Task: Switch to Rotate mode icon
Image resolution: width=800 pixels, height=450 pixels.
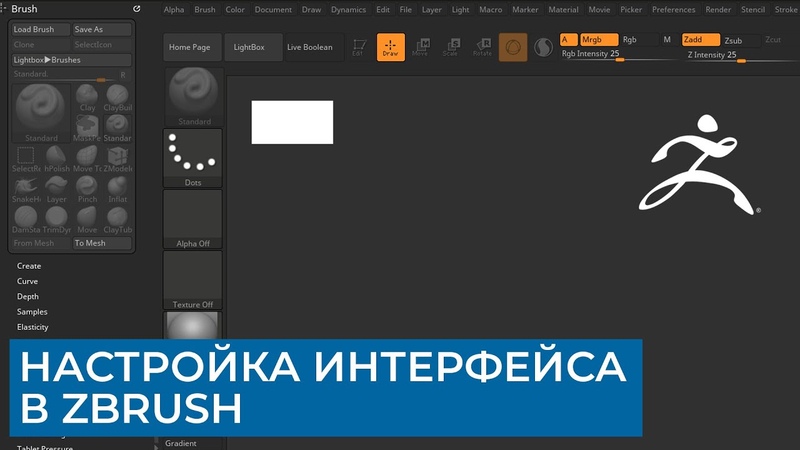Action: click(482, 47)
